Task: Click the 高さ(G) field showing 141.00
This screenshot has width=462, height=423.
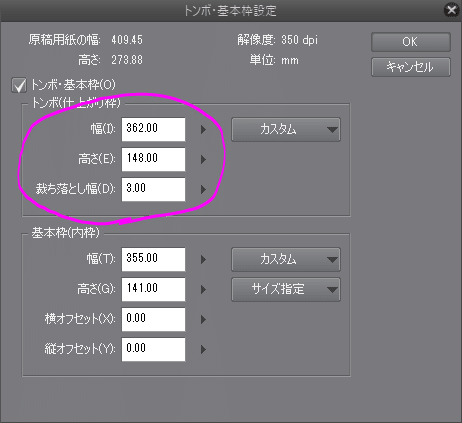Action: pos(153,289)
